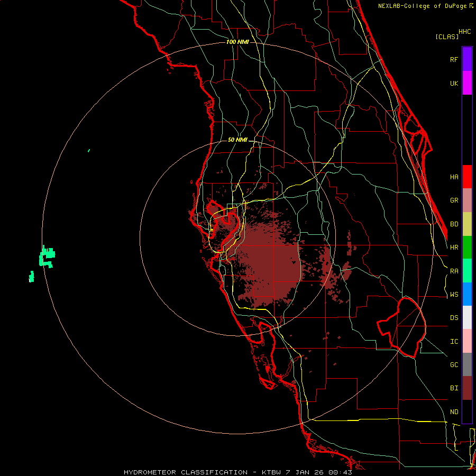Click the 100 NMI range ring label

(237, 42)
